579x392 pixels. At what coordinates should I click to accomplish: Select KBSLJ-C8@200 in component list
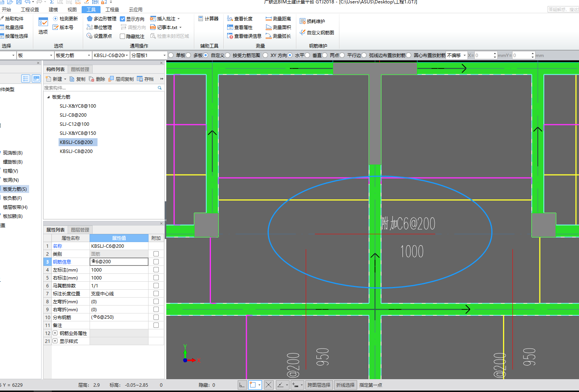pos(76,151)
